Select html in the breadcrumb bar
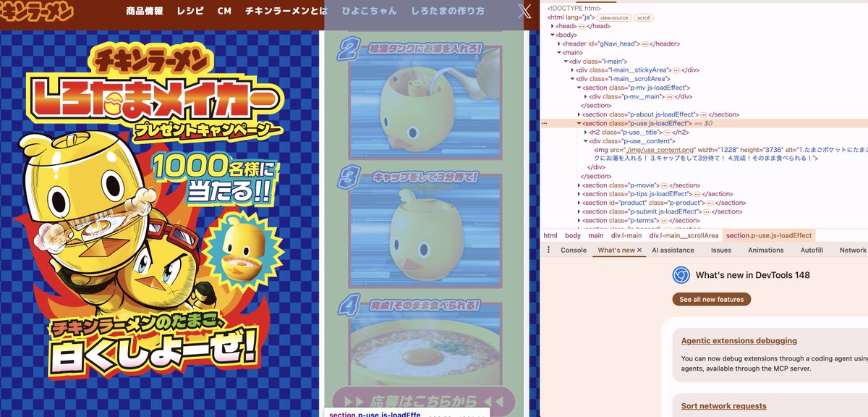The width and height of the screenshot is (868, 417). (x=550, y=235)
